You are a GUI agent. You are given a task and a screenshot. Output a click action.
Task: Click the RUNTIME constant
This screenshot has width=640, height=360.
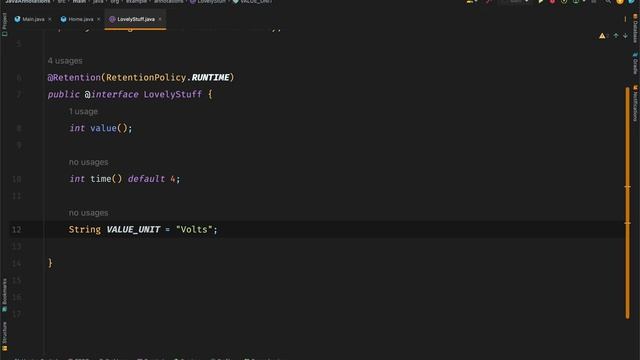pos(210,78)
